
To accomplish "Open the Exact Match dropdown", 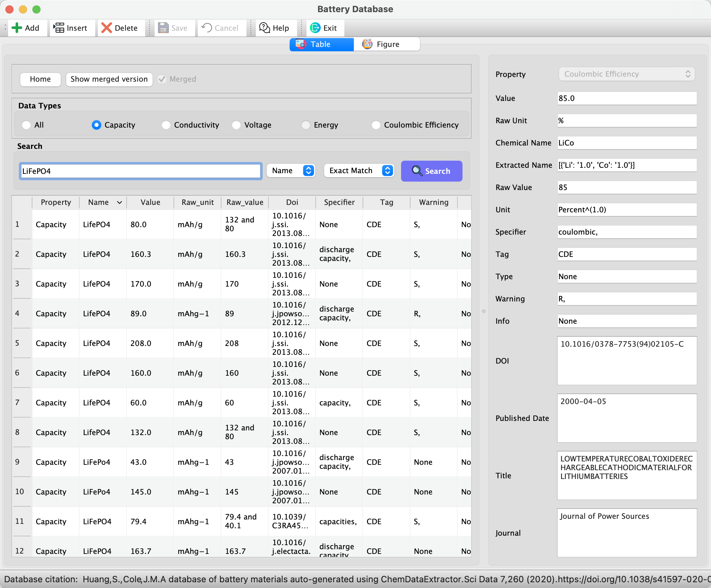I will click(x=359, y=170).
